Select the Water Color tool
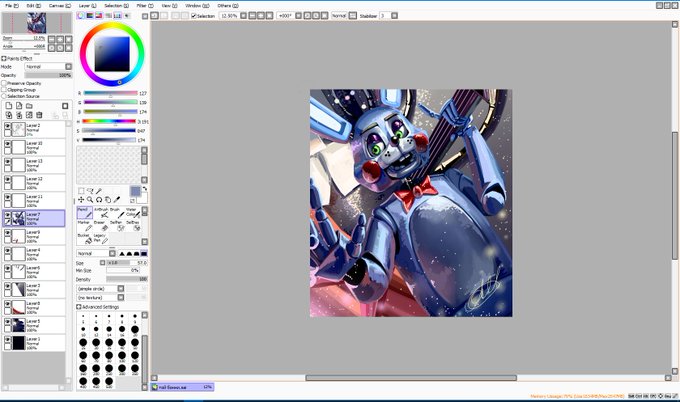 132,212
